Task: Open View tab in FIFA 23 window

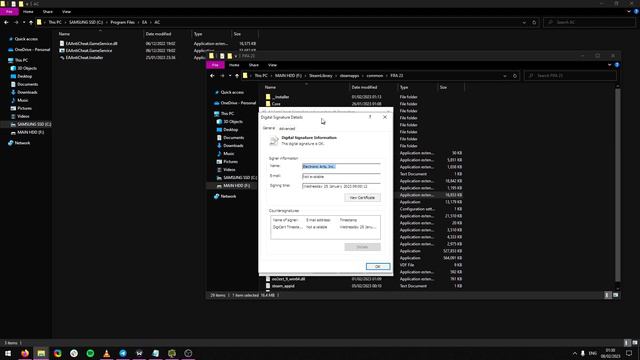Action: (272, 65)
